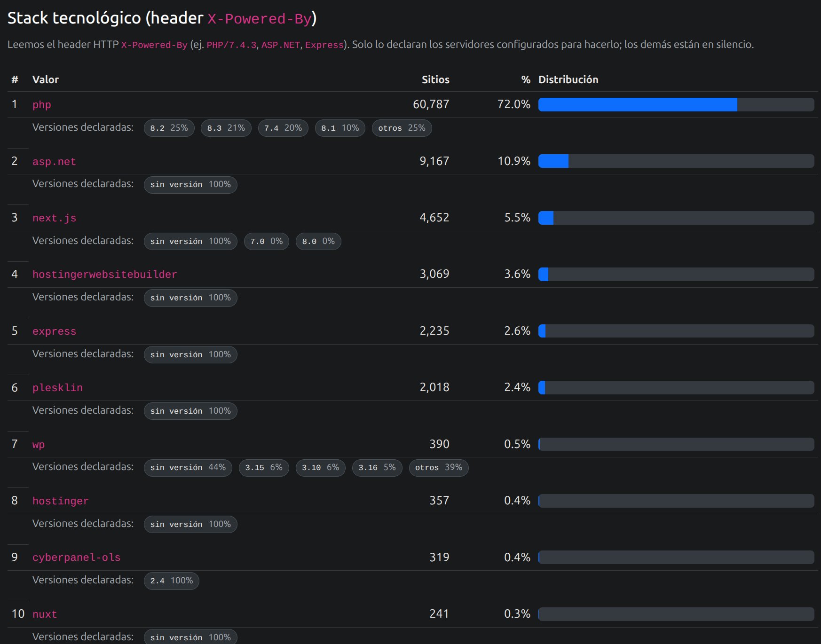Click next.js version badge '8.0 0%'
The height and width of the screenshot is (644, 821).
click(x=318, y=242)
